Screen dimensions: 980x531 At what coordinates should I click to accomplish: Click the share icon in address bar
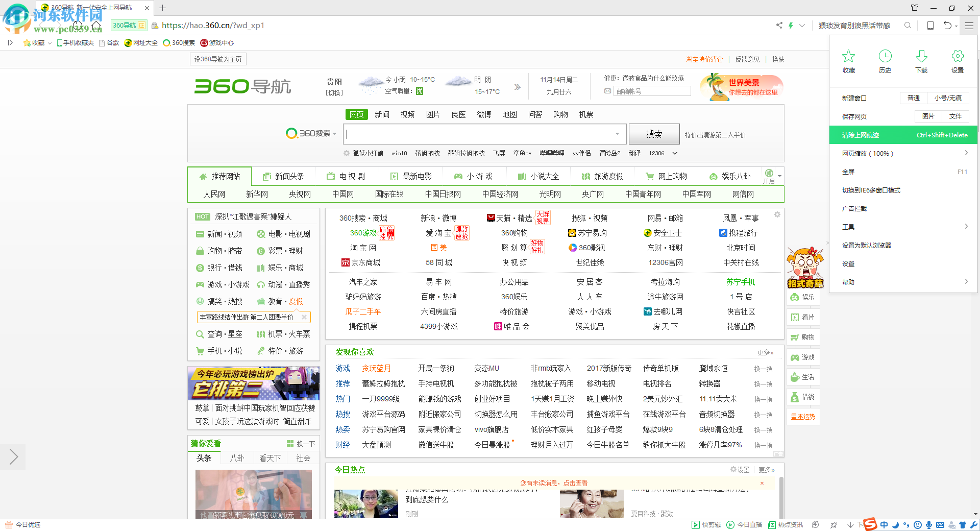click(779, 25)
